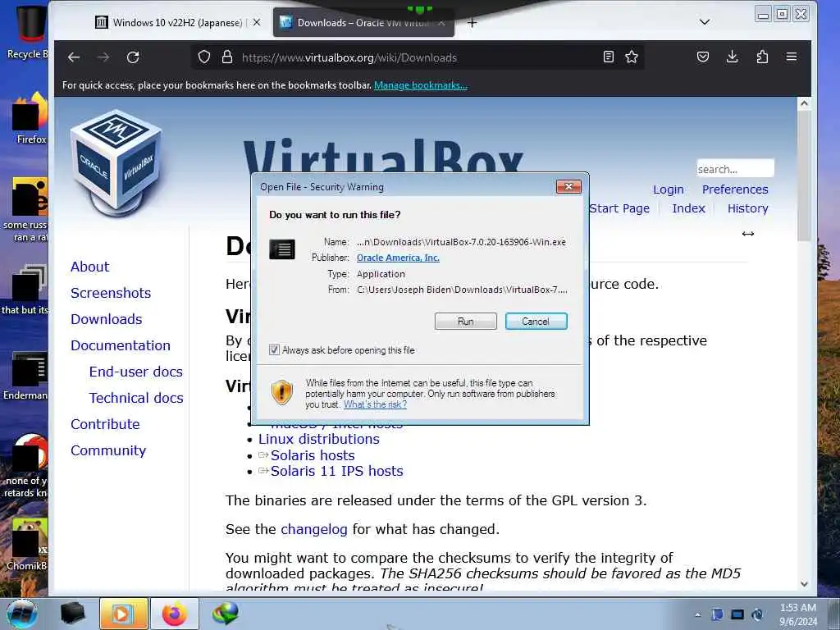Open the Firefox downloads panel
Viewport: 840px width, 630px height.
[x=733, y=57]
